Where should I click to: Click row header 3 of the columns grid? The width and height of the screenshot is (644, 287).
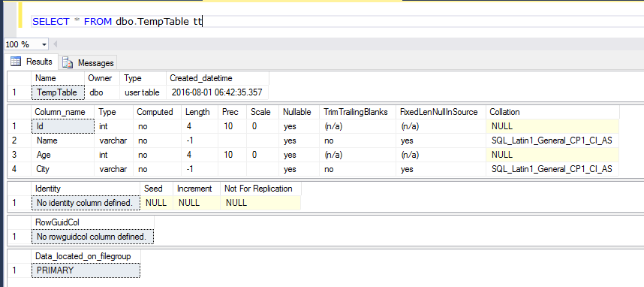pyautogui.click(x=19, y=155)
